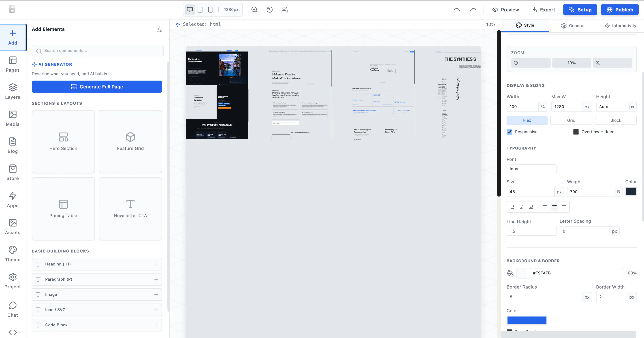Click the Export button

(x=543, y=10)
